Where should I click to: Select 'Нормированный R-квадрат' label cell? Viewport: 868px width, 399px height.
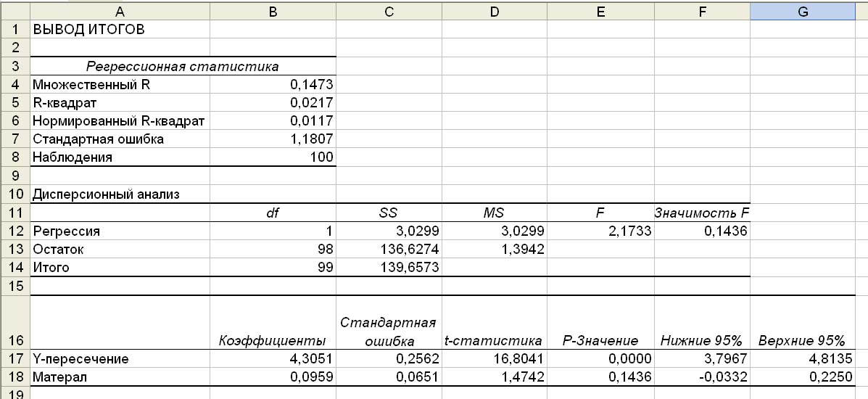(120, 120)
